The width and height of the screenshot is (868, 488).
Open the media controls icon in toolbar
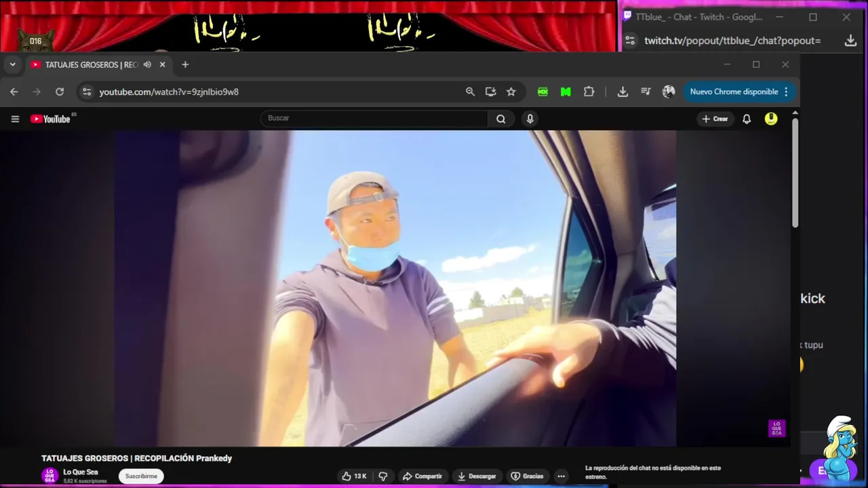coord(646,91)
